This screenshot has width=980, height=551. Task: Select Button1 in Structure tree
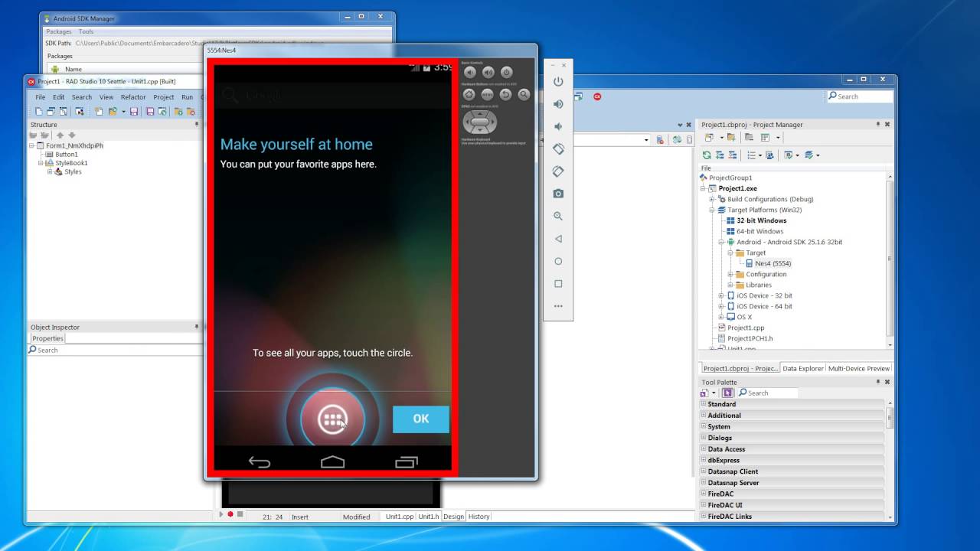pyautogui.click(x=67, y=155)
